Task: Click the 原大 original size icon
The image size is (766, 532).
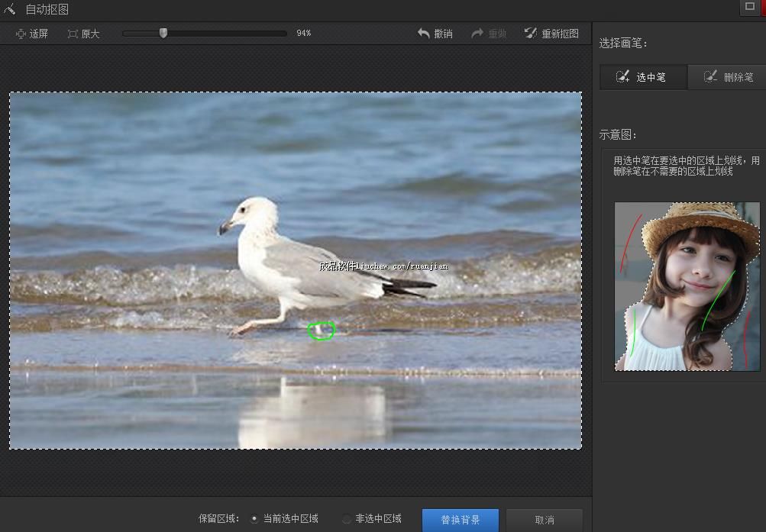Action: (x=73, y=34)
